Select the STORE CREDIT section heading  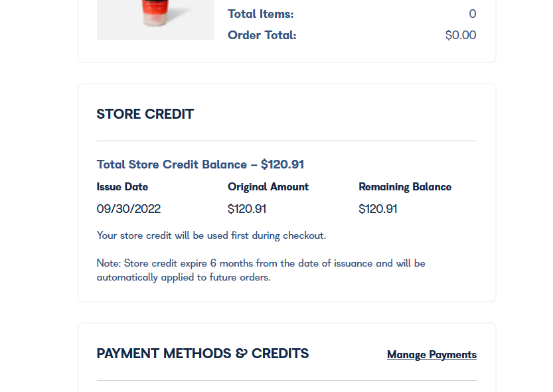[145, 114]
